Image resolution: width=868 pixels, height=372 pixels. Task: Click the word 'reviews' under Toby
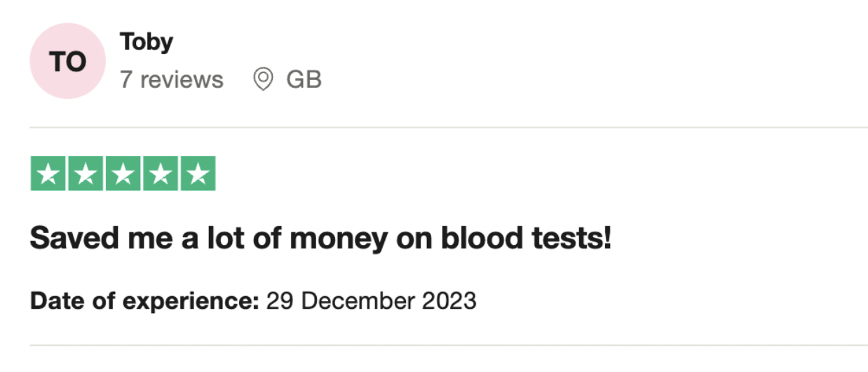[x=182, y=80]
